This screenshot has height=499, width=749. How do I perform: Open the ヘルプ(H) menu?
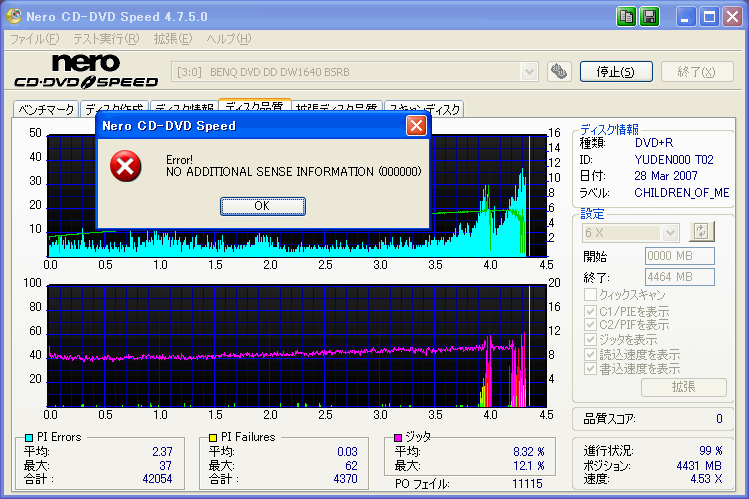(x=229, y=39)
